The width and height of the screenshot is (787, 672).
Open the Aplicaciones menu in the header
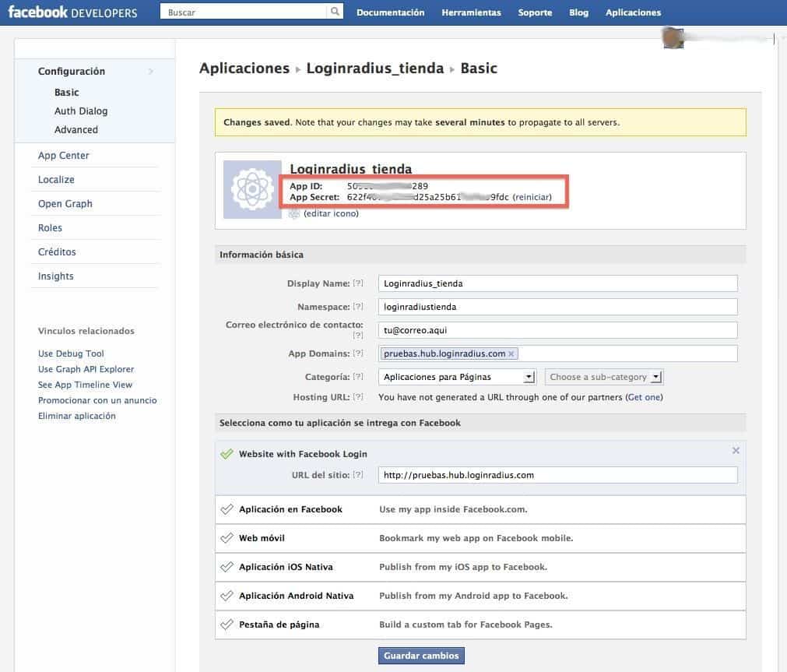[x=634, y=12]
